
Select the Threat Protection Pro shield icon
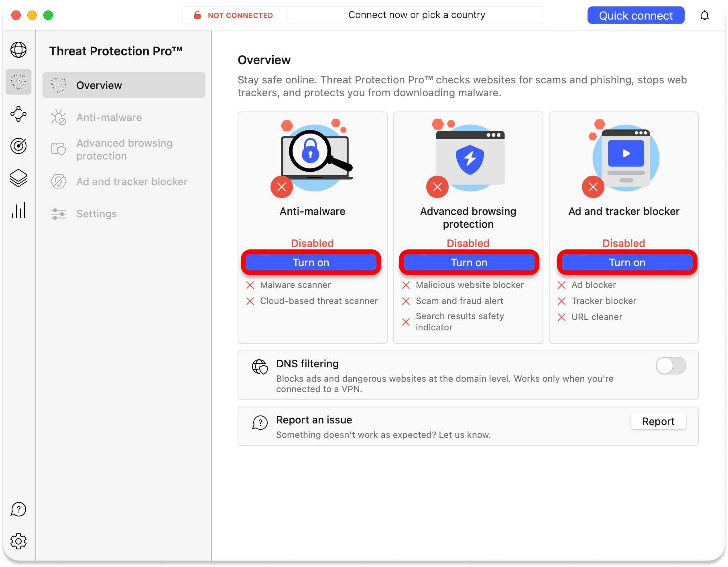pyautogui.click(x=18, y=82)
